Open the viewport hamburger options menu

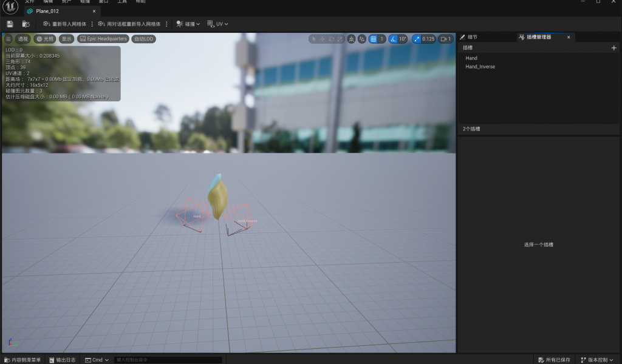coord(9,39)
